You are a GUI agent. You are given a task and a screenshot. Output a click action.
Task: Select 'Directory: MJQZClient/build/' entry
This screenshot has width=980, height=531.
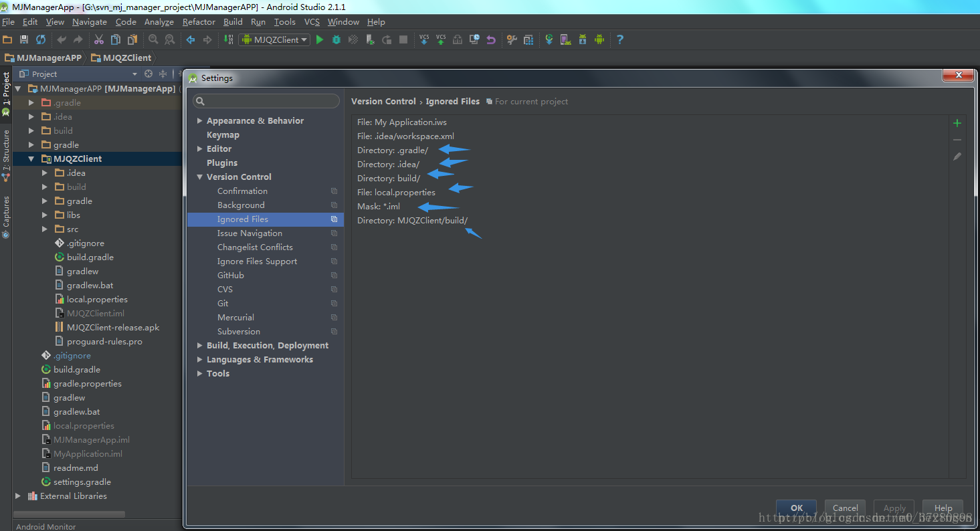pyautogui.click(x=412, y=221)
